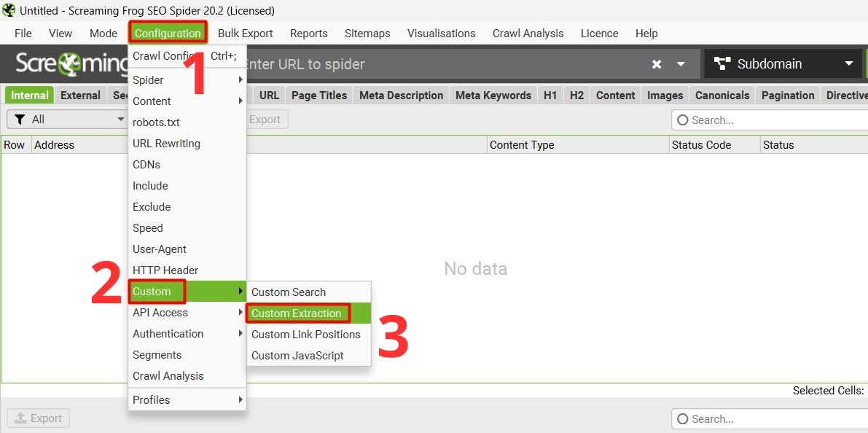This screenshot has width=868, height=433.
Task: Expand the API Access submenu
Action: coord(187,313)
